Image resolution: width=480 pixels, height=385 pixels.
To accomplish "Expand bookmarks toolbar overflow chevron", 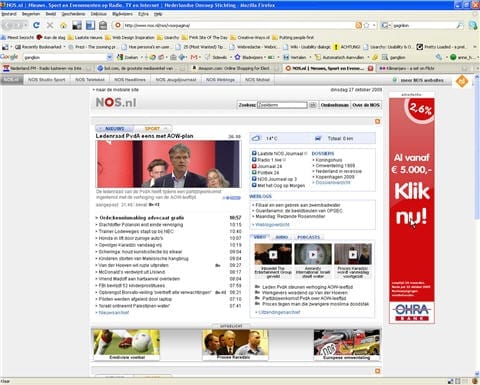I will pos(475,47).
